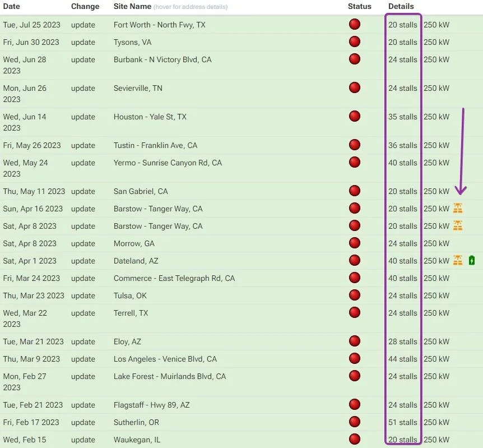Click the date 'Tue, Jul 25 2023'

click(31, 25)
